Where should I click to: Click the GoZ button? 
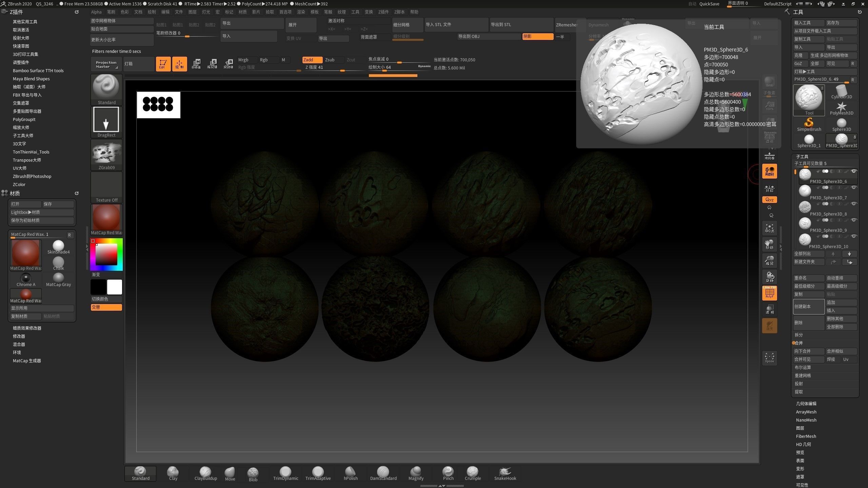(x=800, y=63)
